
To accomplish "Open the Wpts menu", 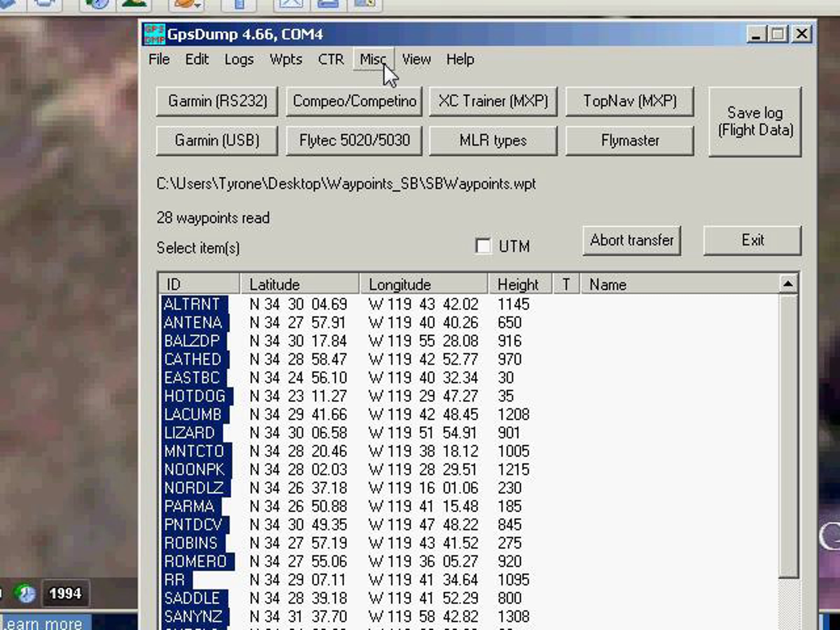I will point(286,59).
